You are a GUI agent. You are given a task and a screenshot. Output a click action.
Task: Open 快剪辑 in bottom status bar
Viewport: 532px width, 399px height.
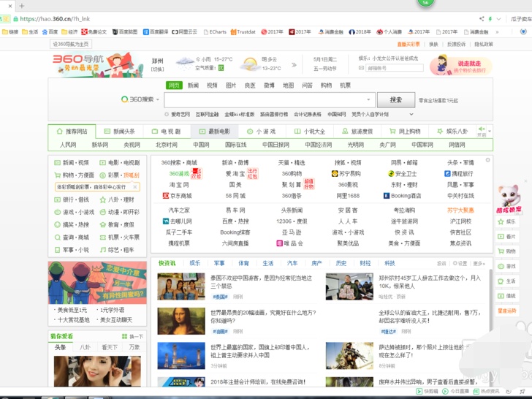pos(427,391)
